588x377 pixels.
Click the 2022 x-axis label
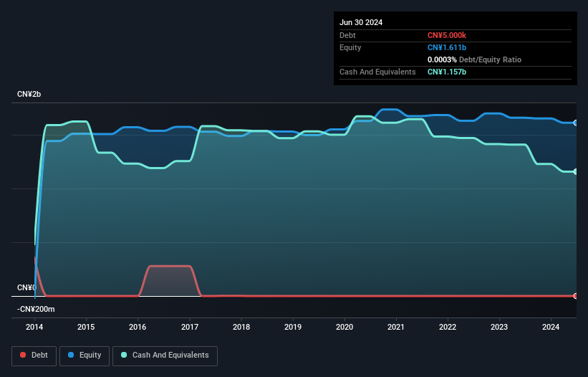pos(448,327)
